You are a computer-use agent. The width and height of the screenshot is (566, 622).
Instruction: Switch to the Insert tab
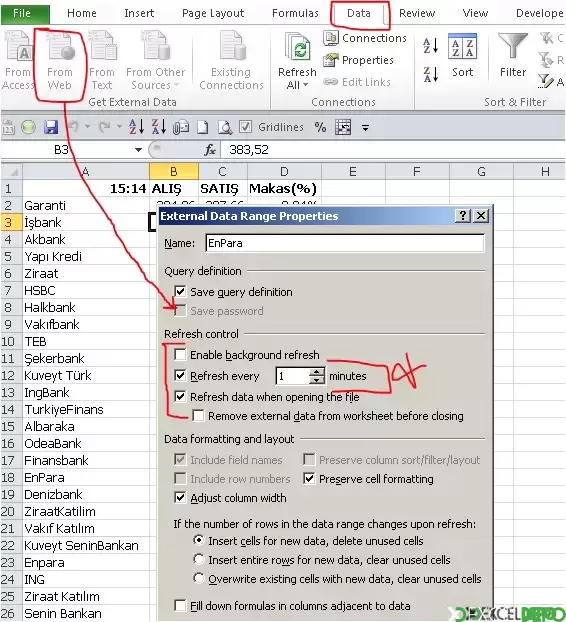click(139, 13)
